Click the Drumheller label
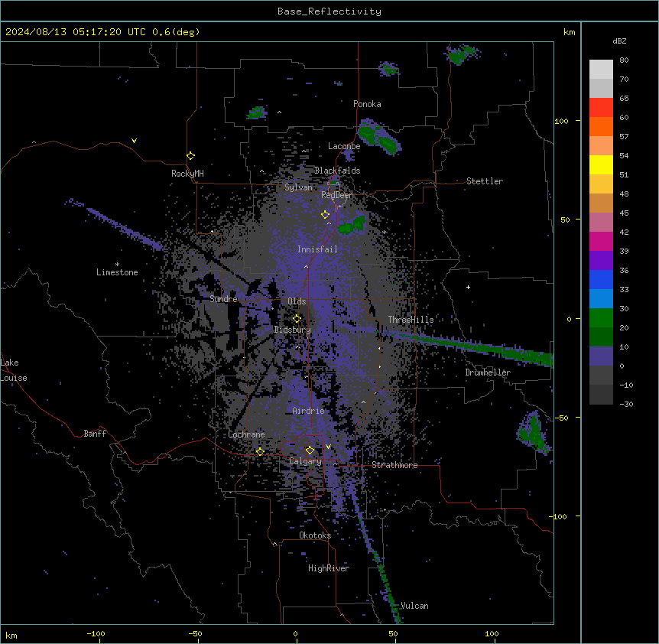The width and height of the screenshot is (659, 644). [488, 372]
